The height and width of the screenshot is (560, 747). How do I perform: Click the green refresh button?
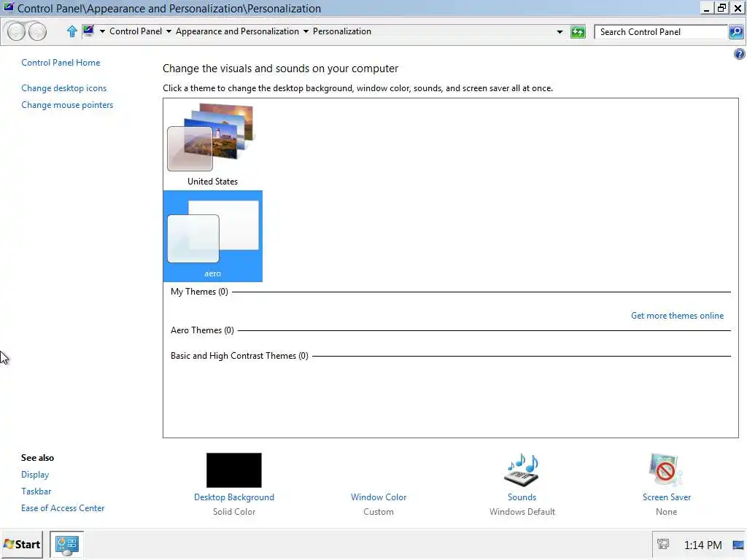[x=578, y=32]
